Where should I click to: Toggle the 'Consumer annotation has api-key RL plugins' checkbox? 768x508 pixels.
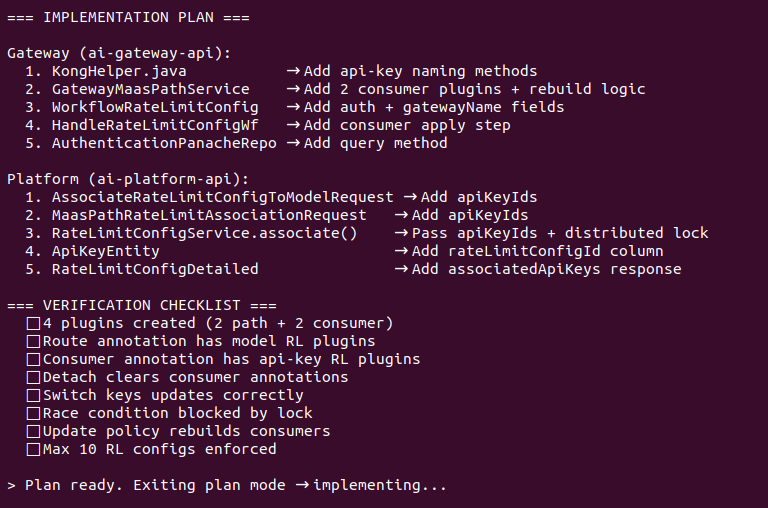tap(33, 360)
